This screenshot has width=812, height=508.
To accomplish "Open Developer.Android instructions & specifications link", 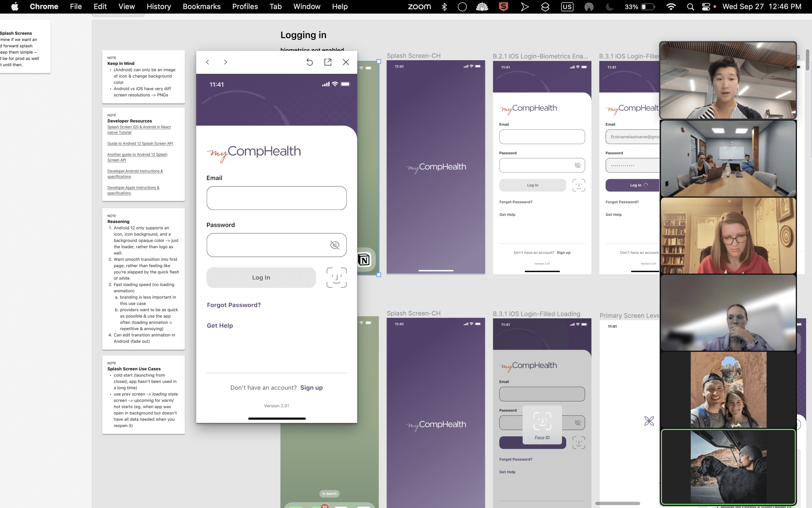I will pos(135,174).
